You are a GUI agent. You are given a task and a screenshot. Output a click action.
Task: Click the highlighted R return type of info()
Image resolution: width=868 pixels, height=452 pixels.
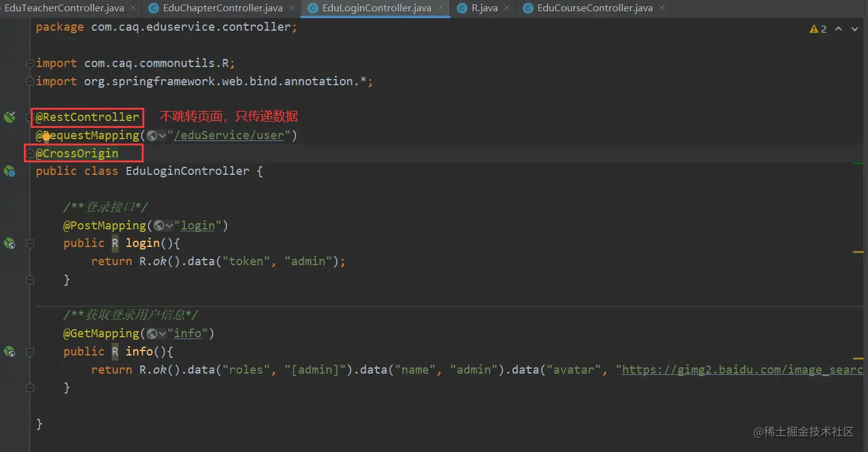(115, 352)
